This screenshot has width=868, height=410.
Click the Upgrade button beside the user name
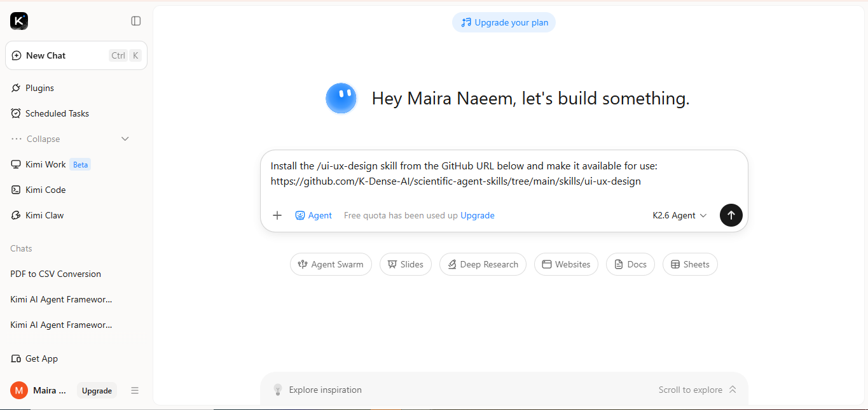click(97, 390)
